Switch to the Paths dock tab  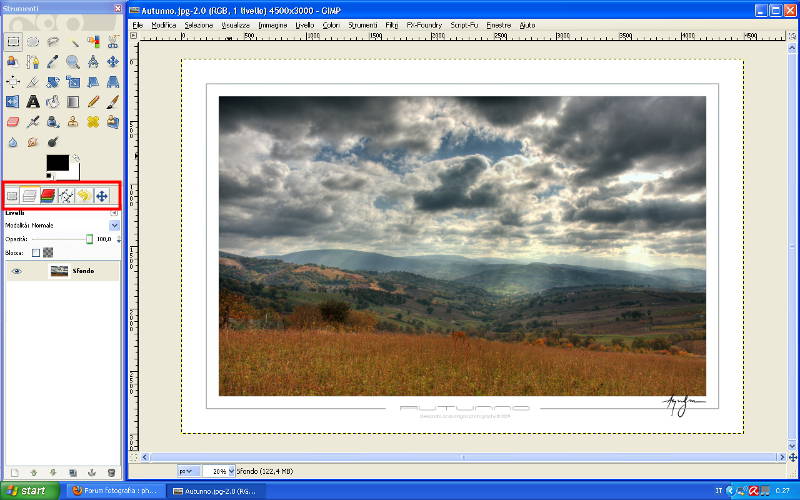pos(66,195)
